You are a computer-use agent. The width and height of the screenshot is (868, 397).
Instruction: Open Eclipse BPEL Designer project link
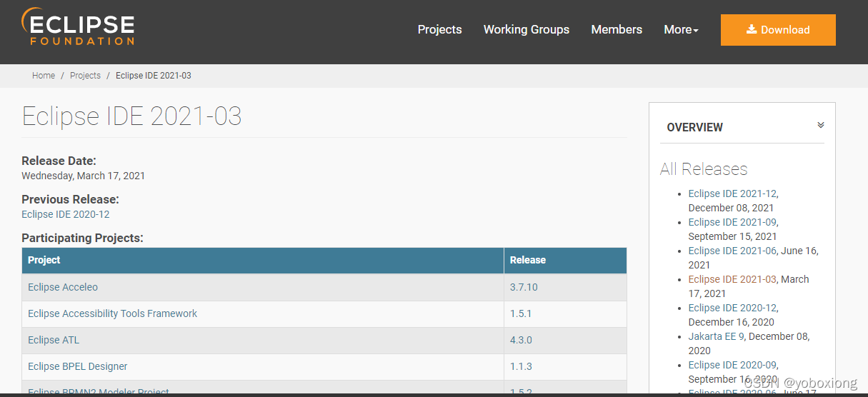78,366
